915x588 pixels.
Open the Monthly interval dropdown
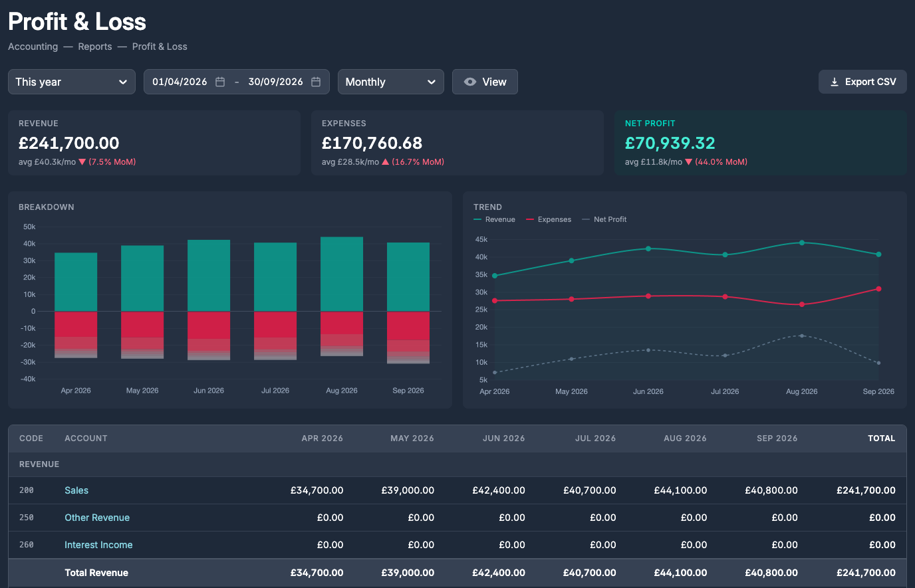(391, 82)
